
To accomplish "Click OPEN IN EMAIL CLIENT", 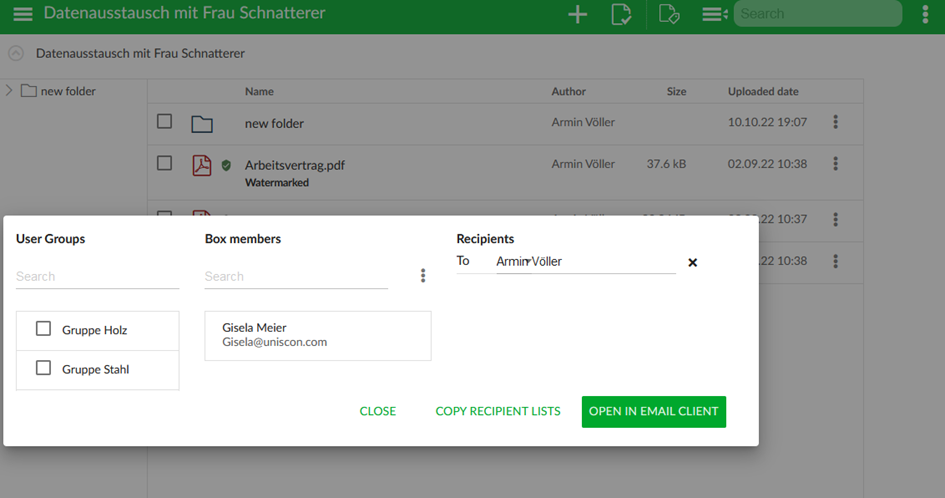I will click(653, 412).
